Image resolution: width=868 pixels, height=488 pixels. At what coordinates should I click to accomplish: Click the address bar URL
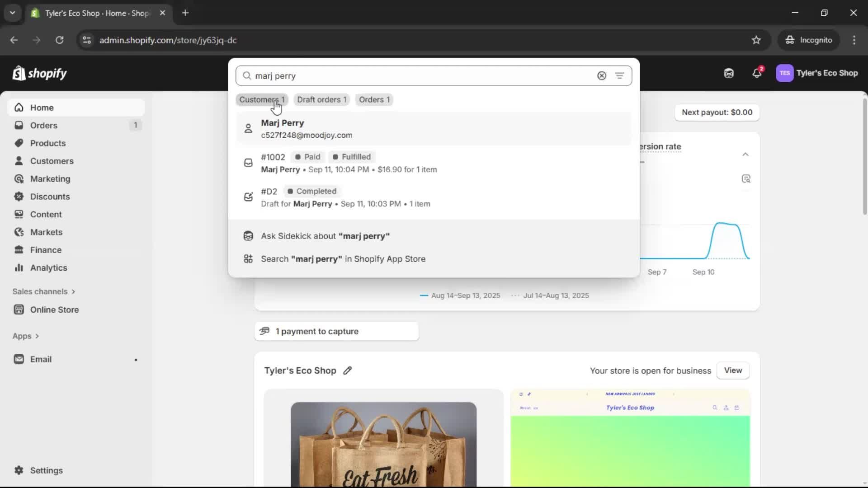coord(168,40)
